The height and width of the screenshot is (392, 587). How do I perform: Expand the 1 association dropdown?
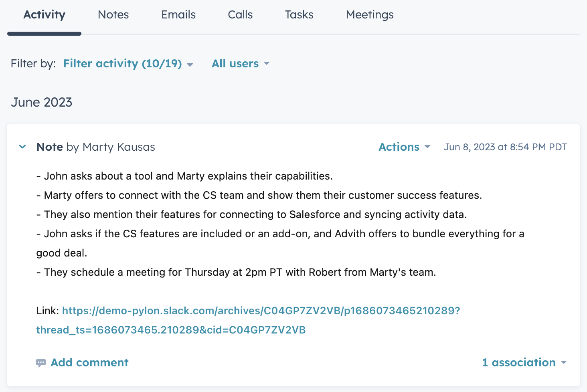(x=524, y=362)
